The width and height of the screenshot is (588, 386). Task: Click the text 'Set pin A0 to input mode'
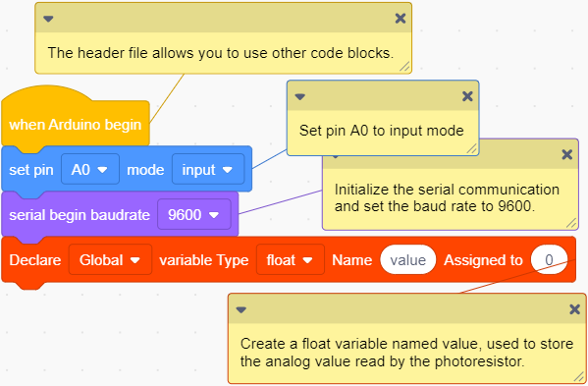[382, 131]
